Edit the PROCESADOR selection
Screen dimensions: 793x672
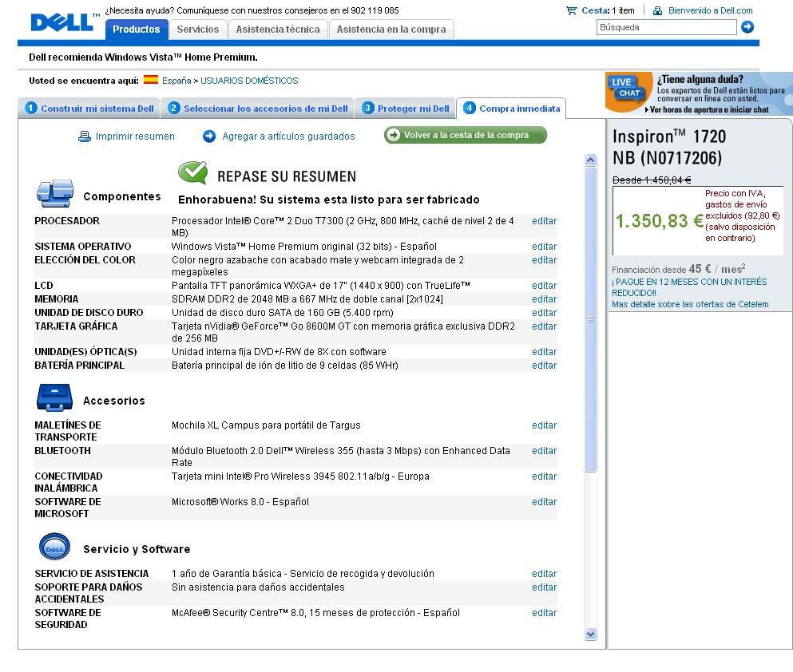tap(544, 221)
